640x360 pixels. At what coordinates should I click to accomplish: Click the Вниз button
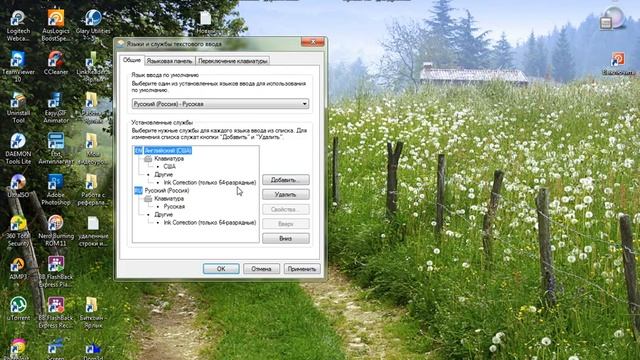[285, 238]
